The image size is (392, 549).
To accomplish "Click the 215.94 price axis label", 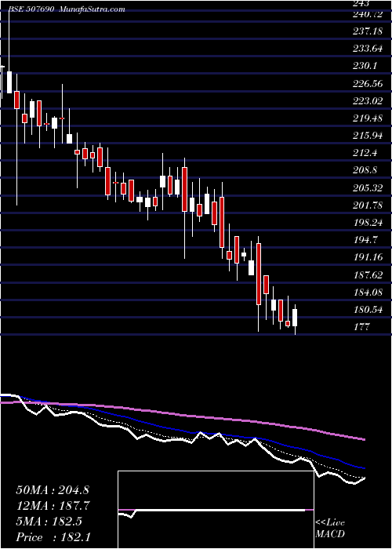I will click(x=367, y=136).
